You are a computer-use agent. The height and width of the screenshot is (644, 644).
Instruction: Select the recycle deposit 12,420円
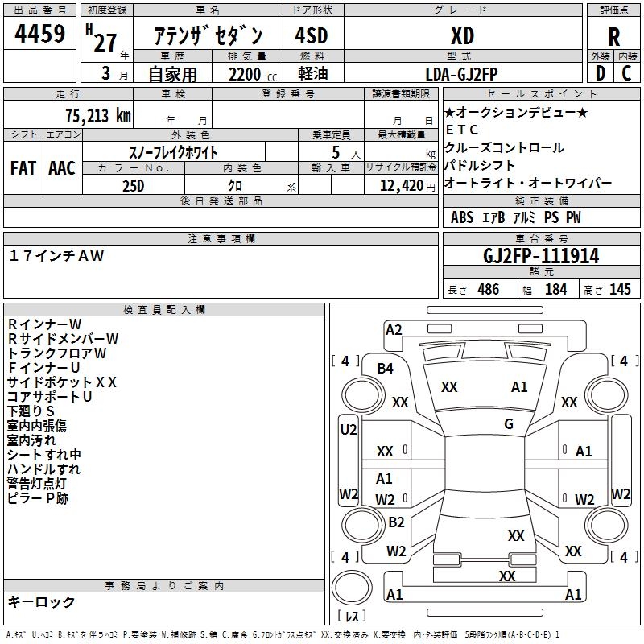coord(407,186)
